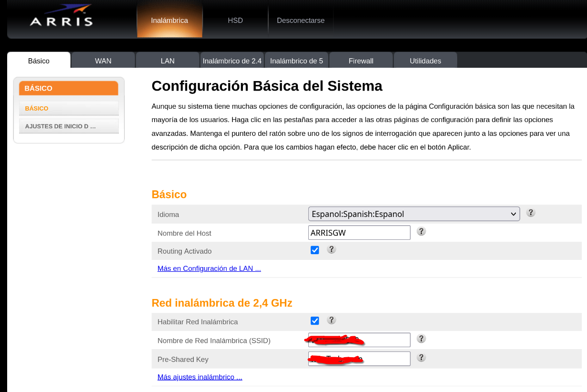Open the Más en Configuración de LAN link

[x=209, y=268]
